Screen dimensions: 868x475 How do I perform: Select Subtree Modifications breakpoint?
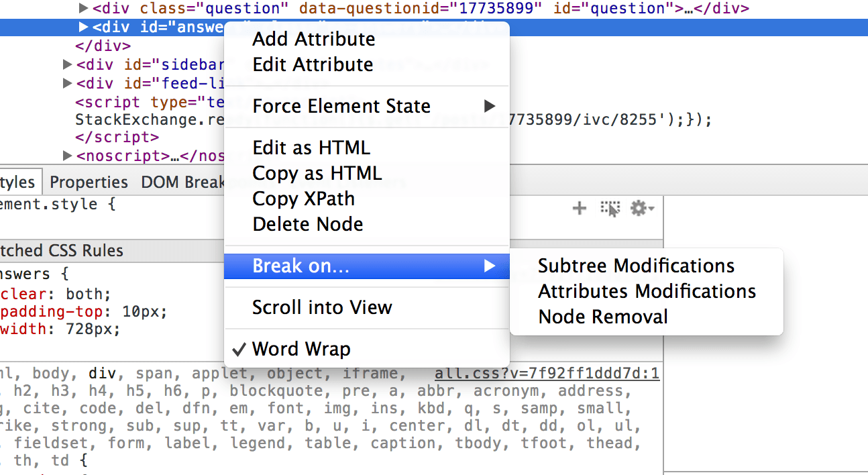[647, 266]
